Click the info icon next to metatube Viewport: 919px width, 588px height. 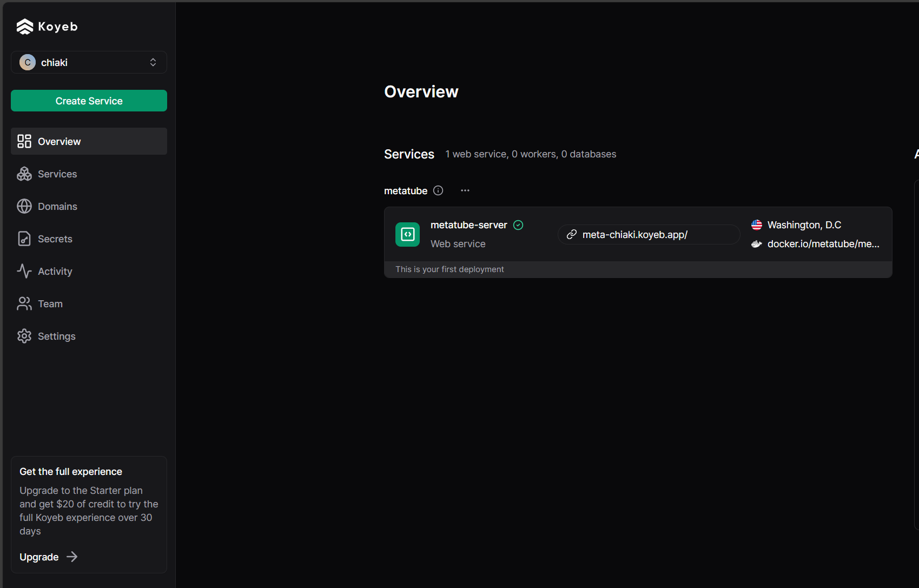click(x=438, y=190)
